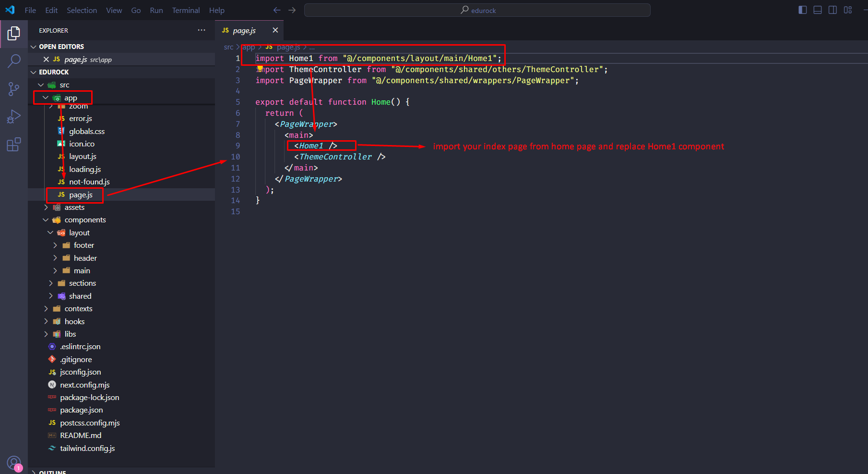Screen dimensions: 868x474
Task: Click the edurock command center search box
Action: pos(477,10)
